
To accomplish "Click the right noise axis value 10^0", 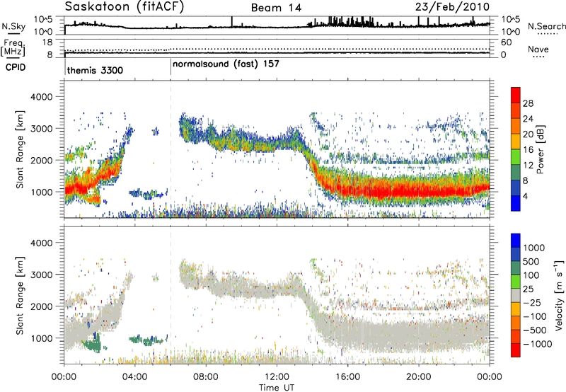I will (x=510, y=32).
